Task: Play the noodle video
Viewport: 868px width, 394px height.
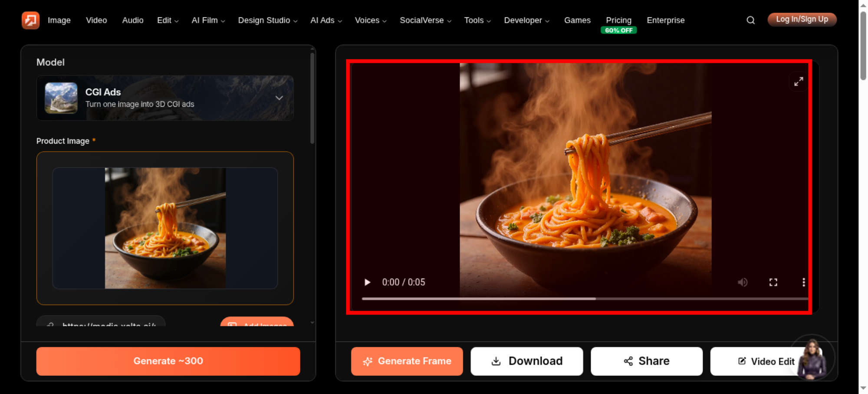Action: pos(367,282)
